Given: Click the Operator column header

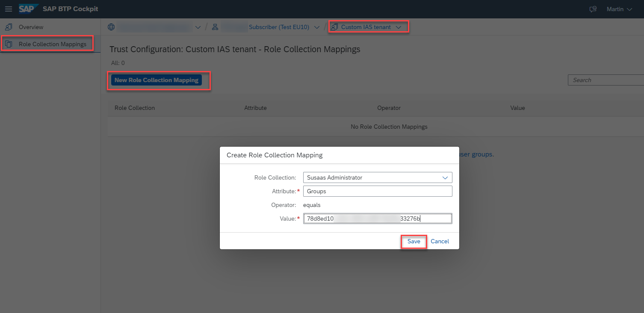Looking at the screenshot, I should [x=389, y=108].
